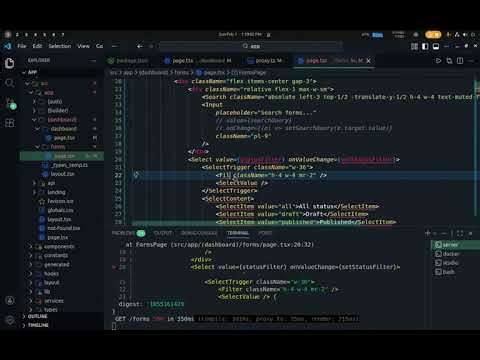Close the active page.tsx tab
The height and width of the screenshot is (360, 480).
368,61
